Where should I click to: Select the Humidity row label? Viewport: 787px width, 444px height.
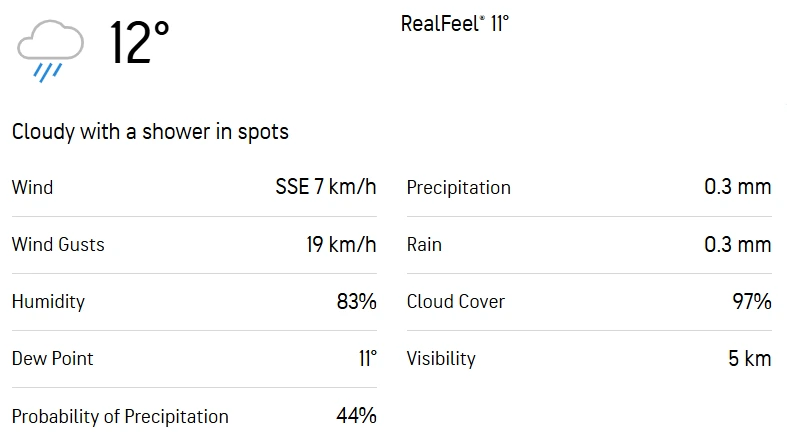[x=48, y=302]
